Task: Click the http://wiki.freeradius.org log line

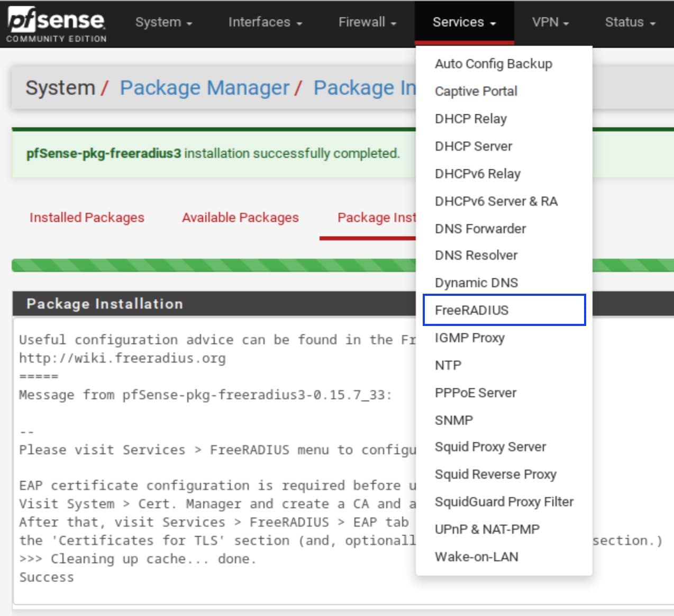Action: tap(122, 358)
